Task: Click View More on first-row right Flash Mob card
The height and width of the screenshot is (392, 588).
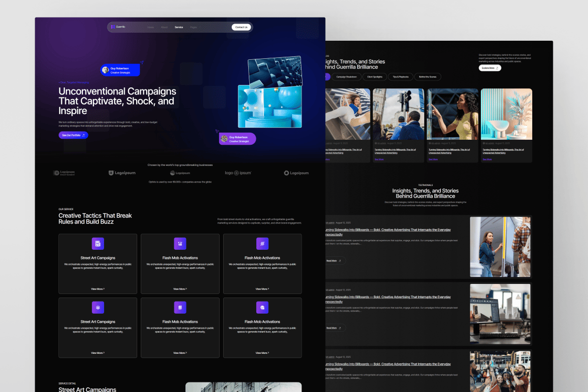Action: [262, 289]
